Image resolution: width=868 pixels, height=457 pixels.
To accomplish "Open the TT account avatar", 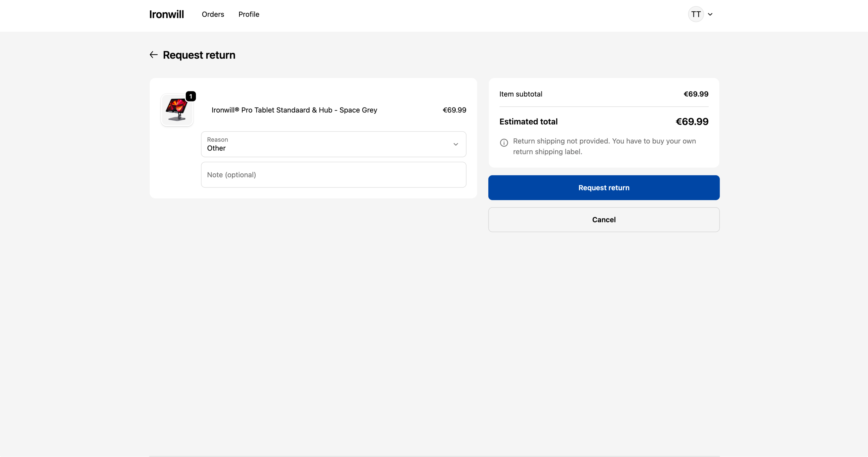I will tap(696, 14).
